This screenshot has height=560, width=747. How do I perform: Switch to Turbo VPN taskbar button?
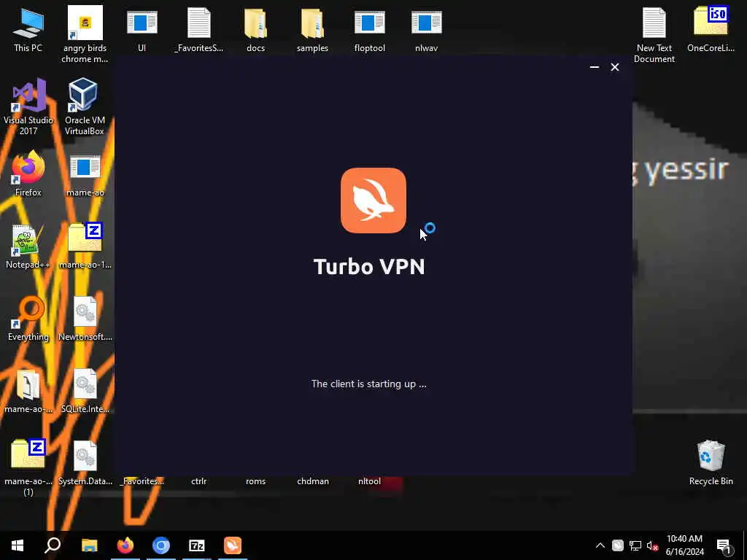click(233, 545)
